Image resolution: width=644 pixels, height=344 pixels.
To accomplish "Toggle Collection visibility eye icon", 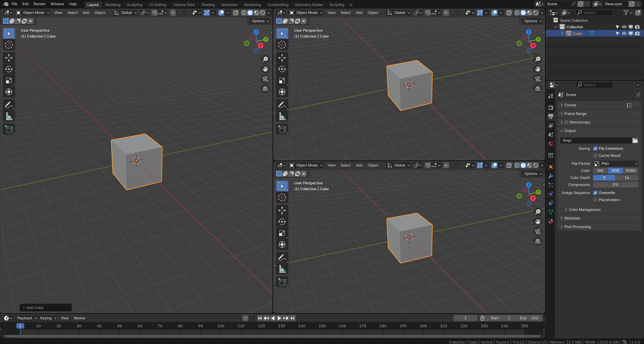I will pyautogui.click(x=624, y=27).
